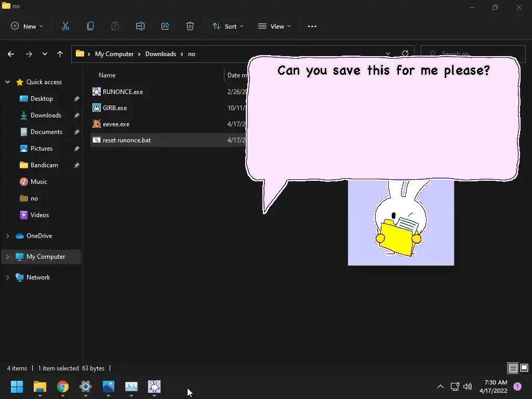Click the 'no' segment in address path
This screenshot has height=399, width=532.
(x=192, y=54)
